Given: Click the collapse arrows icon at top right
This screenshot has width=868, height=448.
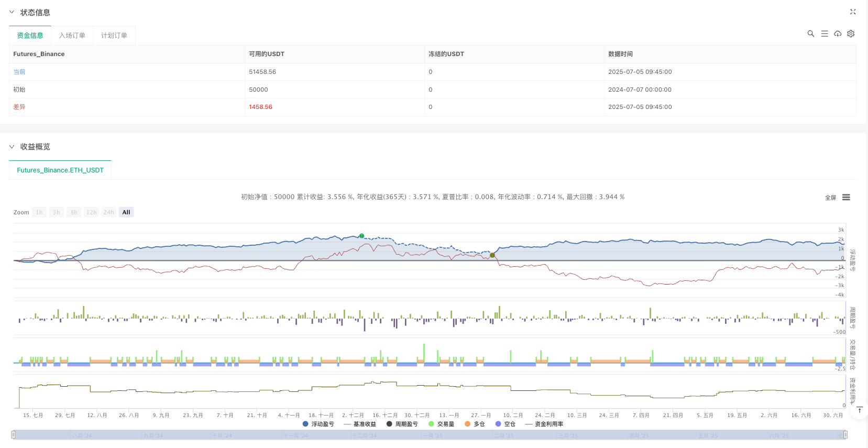Looking at the screenshot, I should pos(852,12).
